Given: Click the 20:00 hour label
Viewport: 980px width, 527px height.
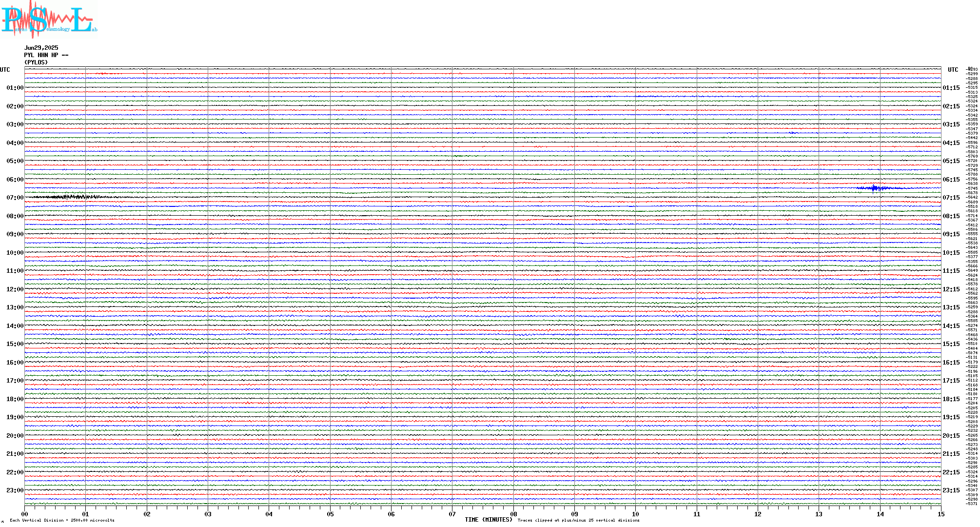Looking at the screenshot, I should pos(15,436).
